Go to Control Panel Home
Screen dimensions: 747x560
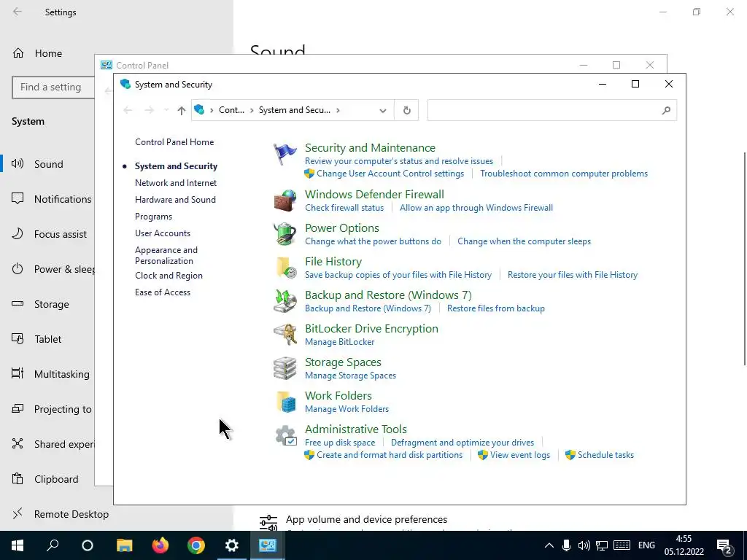tap(174, 142)
